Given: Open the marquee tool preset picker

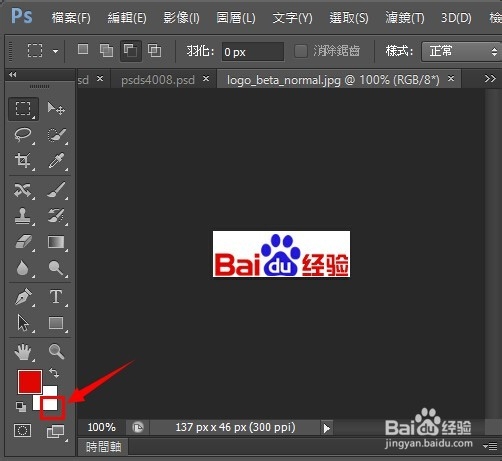Looking at the screenshot, I should pos(55,51).
